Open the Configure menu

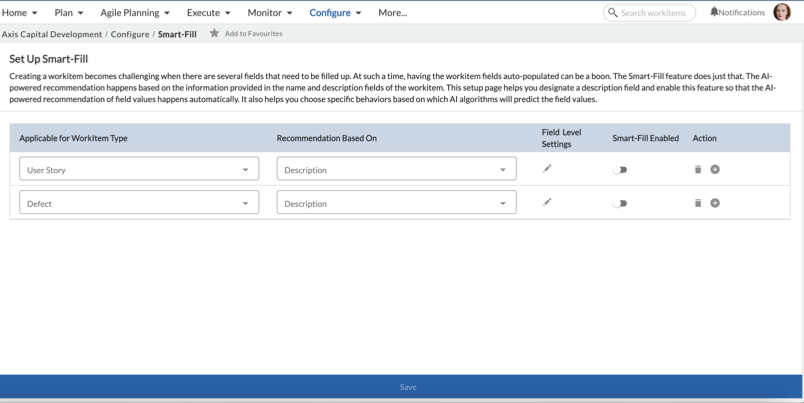click(x=335, y=13)
